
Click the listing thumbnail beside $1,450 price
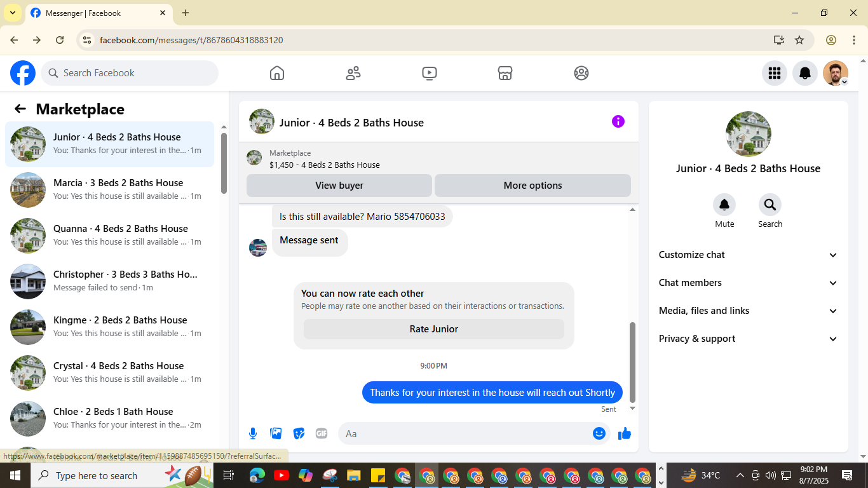(x=254, y=158)
